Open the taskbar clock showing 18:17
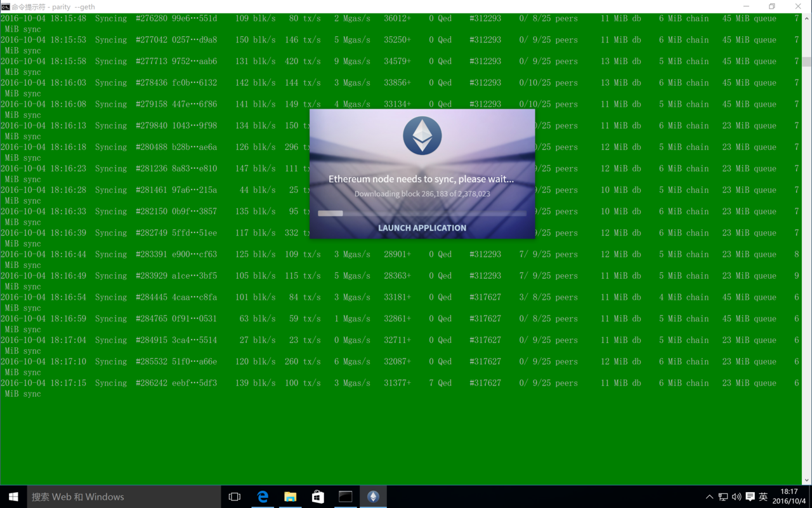812x508 pixels. [789, 497]
